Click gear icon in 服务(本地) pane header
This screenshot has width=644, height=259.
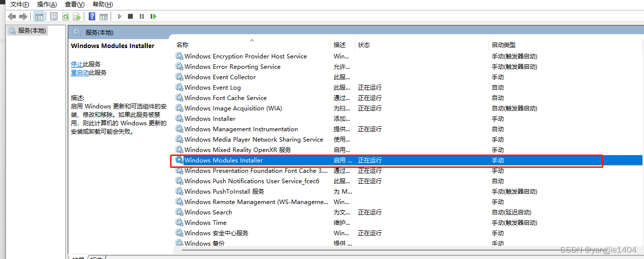pos(77,32)
